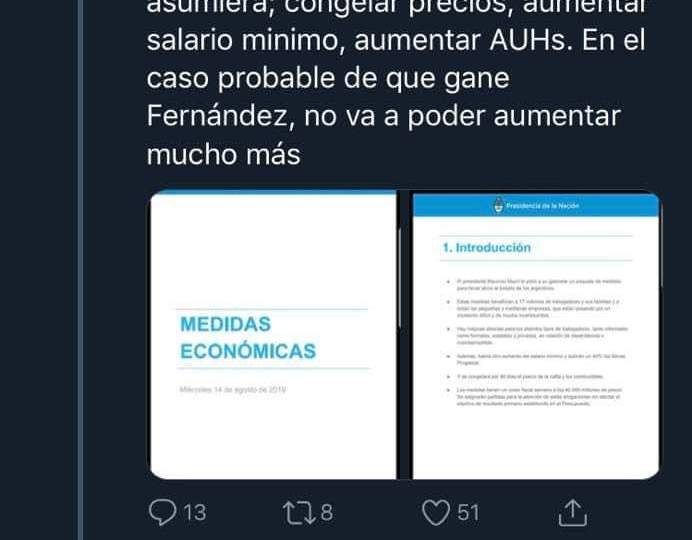Viewport: 692px width, 540px height.
Task: Click the 'Presidencia de la Nación' header text
Action: tap(542, 206)
